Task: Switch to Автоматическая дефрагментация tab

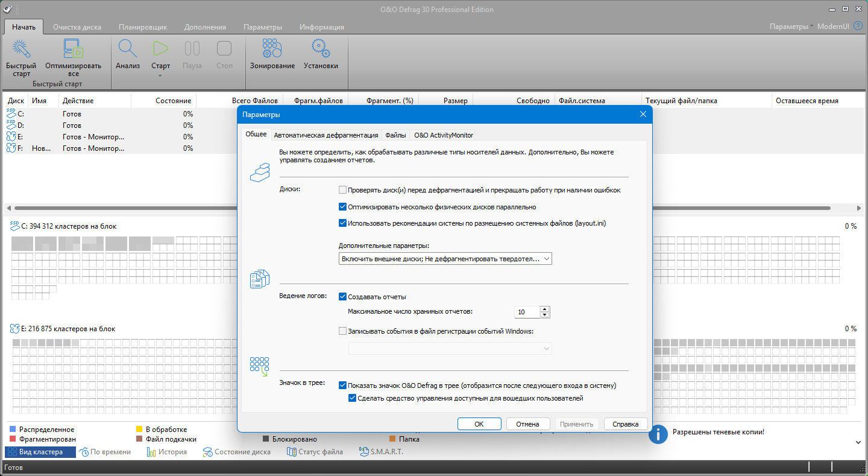Action: click(x=325, y=135)
